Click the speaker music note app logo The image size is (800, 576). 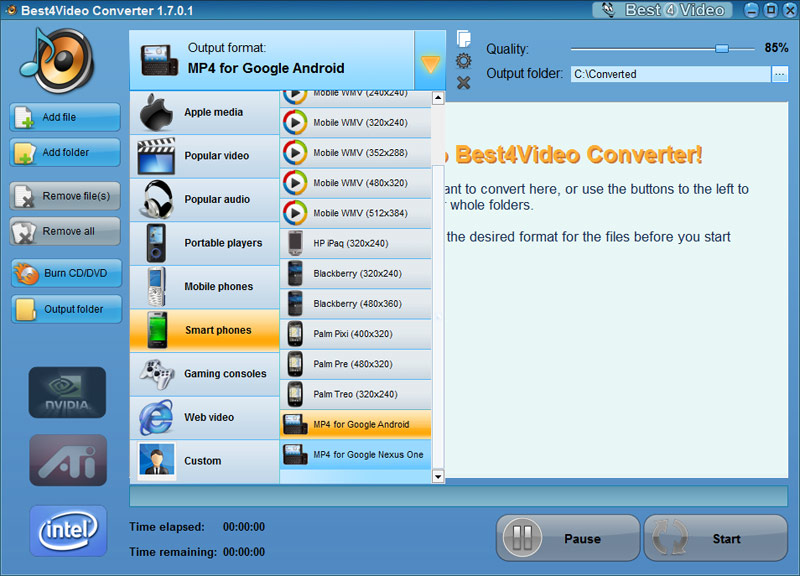[x=57, y=61]
